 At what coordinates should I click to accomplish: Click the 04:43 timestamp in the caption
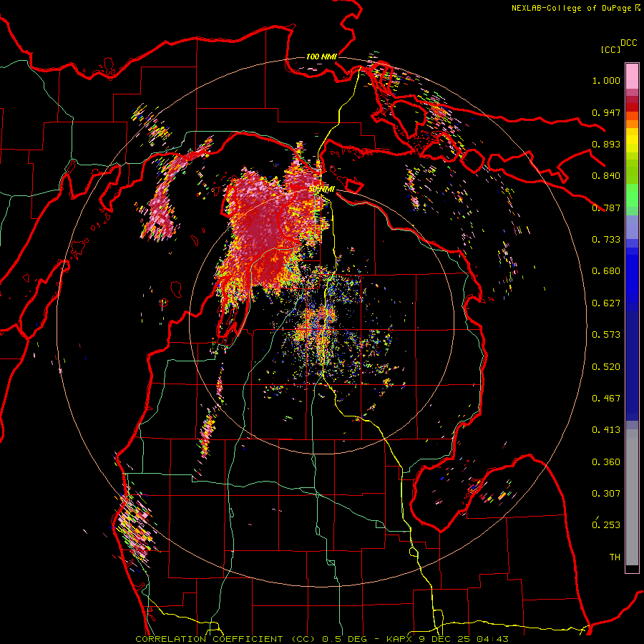click(x=492, y=639)
